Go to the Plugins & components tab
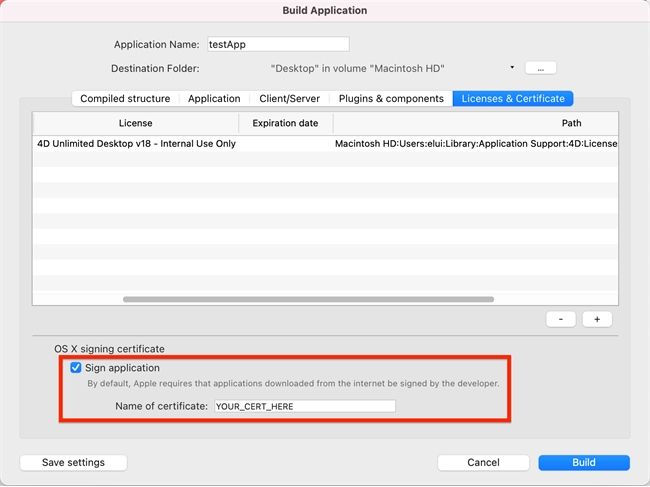Viewport: 650px width, 487px height. (391, 98)
